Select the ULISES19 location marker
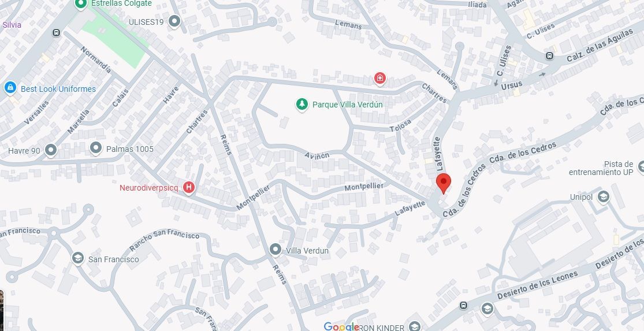This screenshot has width=644, height=331. (174, 21)
